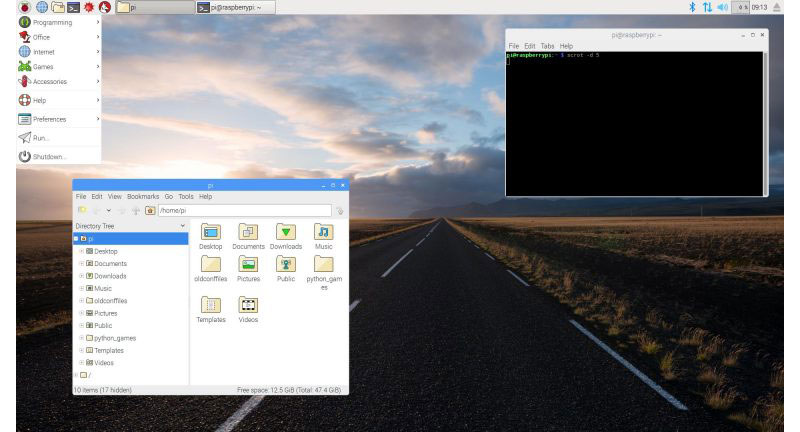The image size is (800, 432).
Task: Expand the Pictures tree node
Action: click(x=82, y=313)
